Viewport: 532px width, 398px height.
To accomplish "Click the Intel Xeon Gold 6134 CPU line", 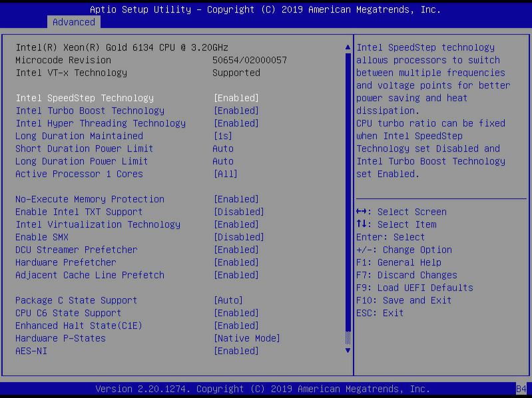I will (122, 47).
